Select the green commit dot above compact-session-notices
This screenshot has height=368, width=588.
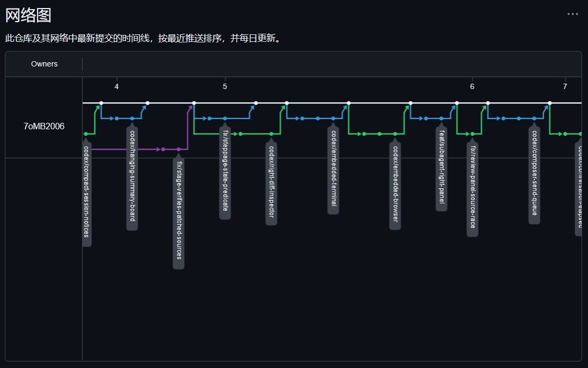tap(86, 134)
